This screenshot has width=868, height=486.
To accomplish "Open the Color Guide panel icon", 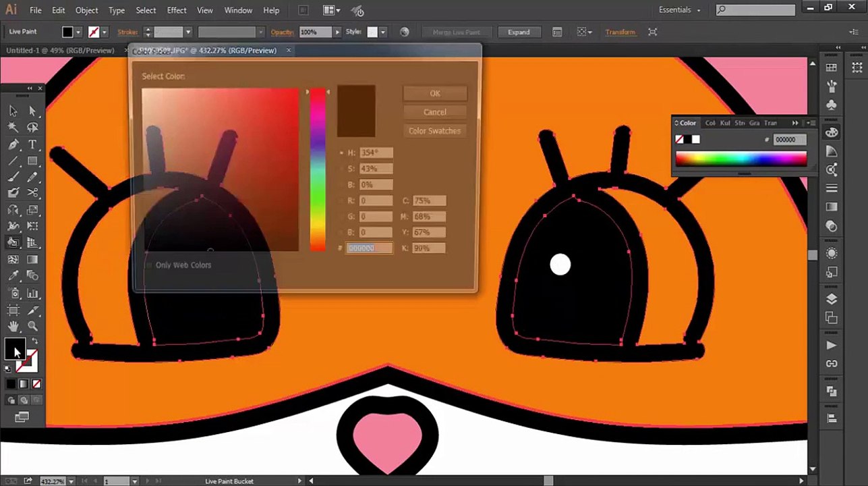I will pos(832,151).
